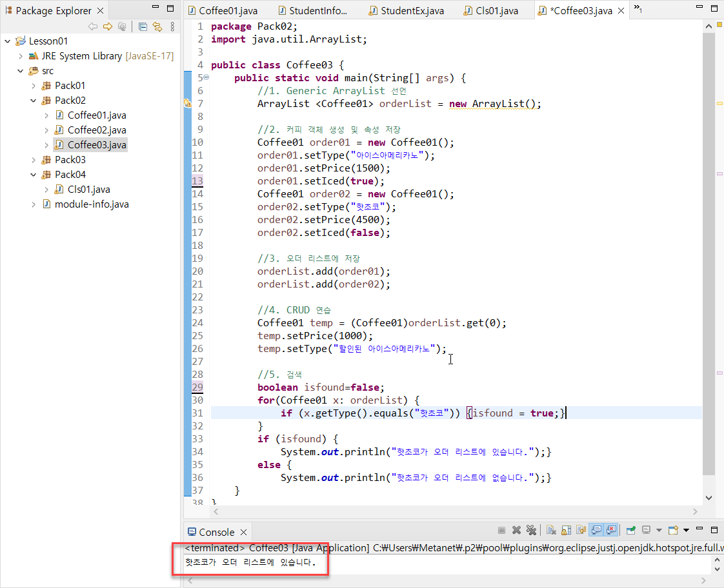
Task: Toggle Word Wrap in Console
Action: [581, 531]
